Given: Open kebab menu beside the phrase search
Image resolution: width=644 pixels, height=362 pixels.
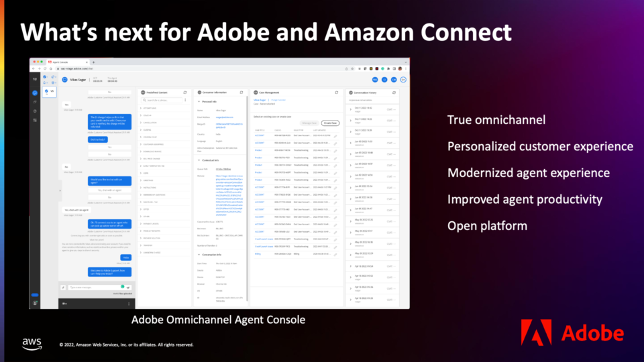Looking at the screenshot, I should pyautogui.click(x=185, y=100).
